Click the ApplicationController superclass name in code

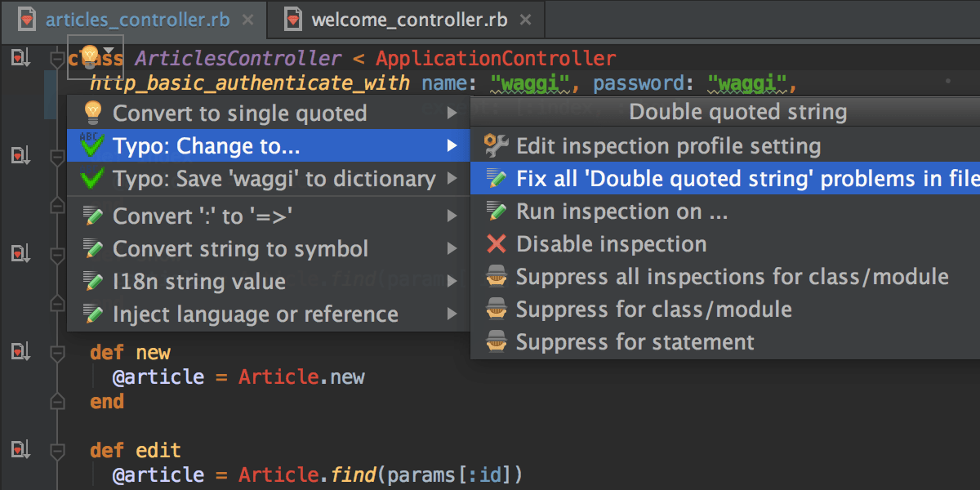[x=496, y=59]
